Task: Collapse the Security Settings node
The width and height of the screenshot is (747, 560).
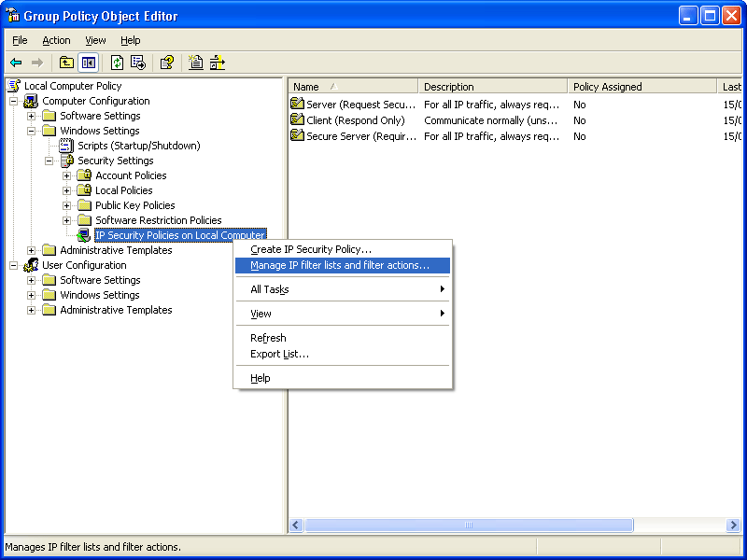Action: [49, 161]
